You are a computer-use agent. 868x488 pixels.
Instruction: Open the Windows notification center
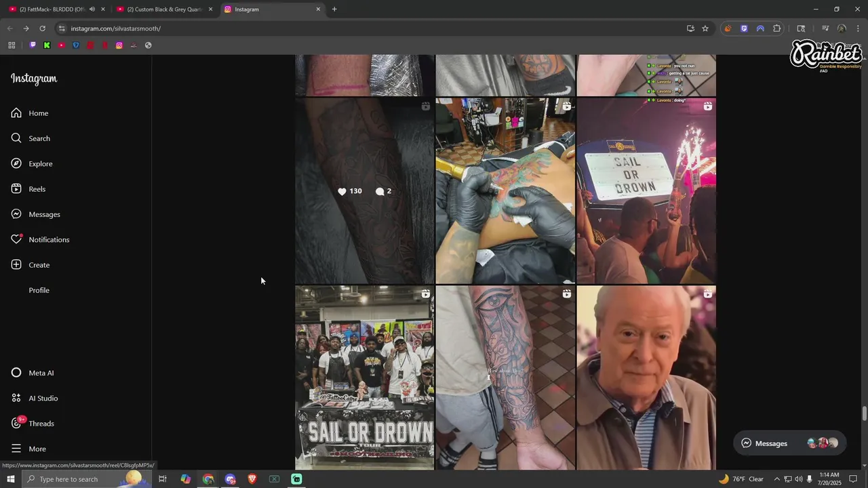854,479
